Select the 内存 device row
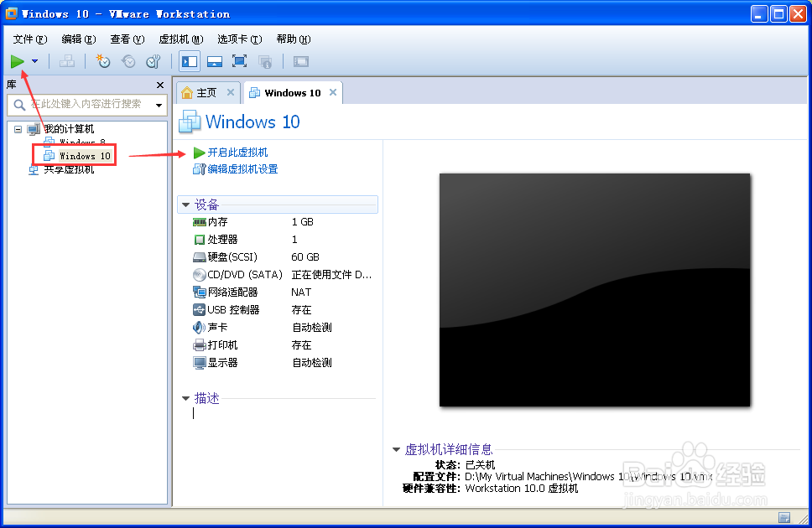This screenshot has width=812, height=528. [x=284, y=222]
